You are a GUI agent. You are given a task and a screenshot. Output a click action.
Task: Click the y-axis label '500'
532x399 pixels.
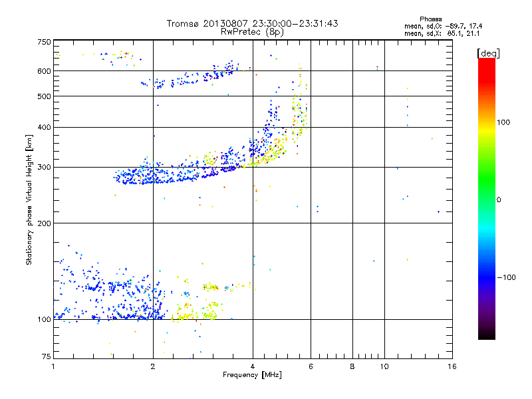click(x=44, y=96)
